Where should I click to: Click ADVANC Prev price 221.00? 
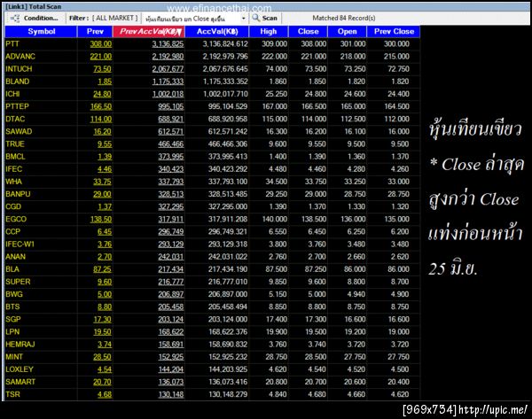pos(101,57)
